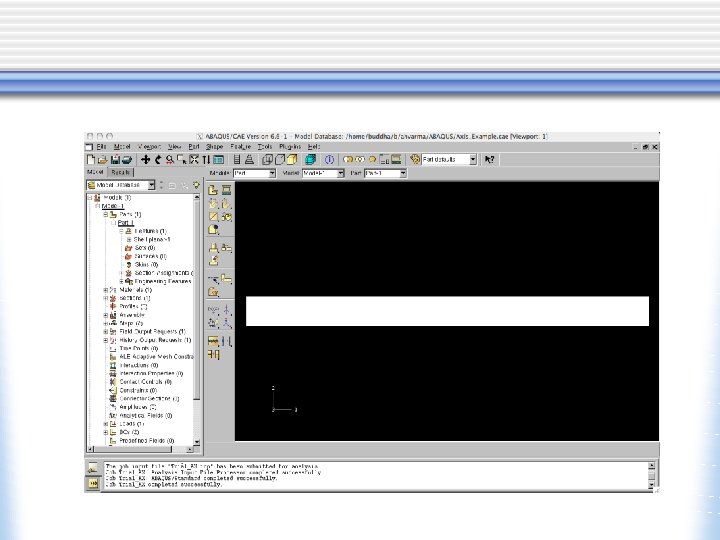Click model tree vertical scrollbar down arrow
This screenshot has width=720, height=540.
[x=197, y=442]
